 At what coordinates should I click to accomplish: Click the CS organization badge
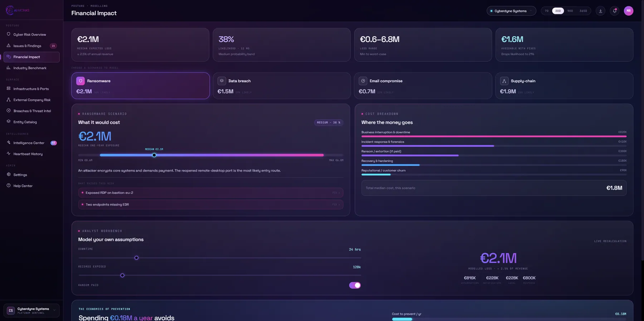11,311
